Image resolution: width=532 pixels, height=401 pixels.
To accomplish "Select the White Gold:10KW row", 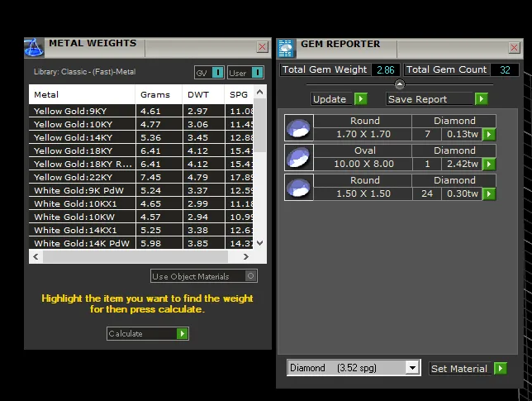I will (141, 217).
